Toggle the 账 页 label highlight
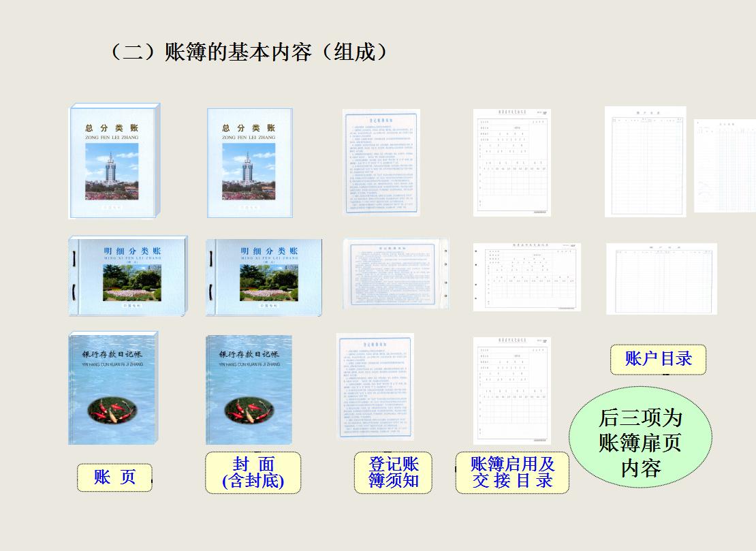Image resolution: width=756 pixels, height=551 pixels. coord(114,477)
